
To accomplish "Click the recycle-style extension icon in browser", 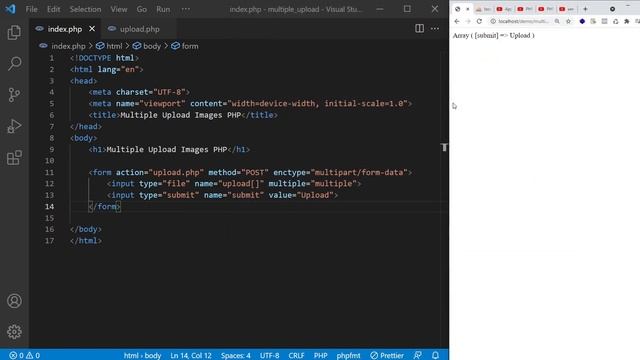I will coord(616,21).
